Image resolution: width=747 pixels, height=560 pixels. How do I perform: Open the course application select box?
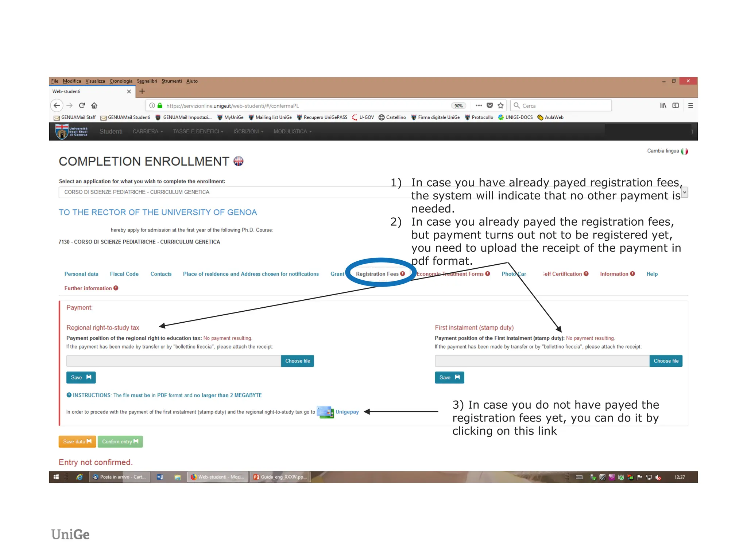[233, 192]
